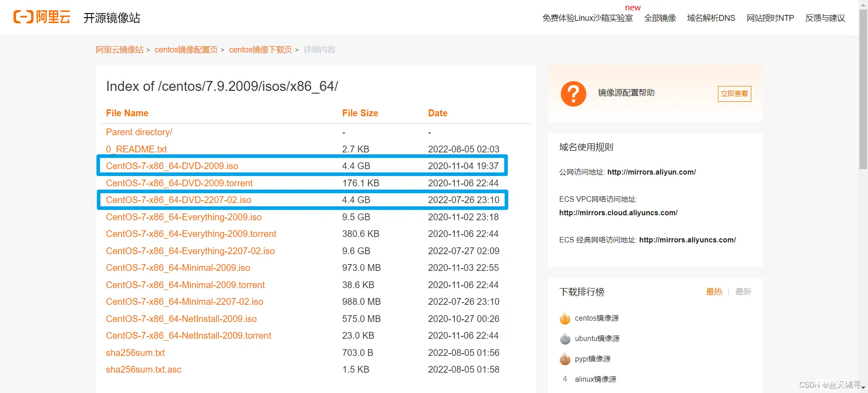Click the scrollbar down arrow
Screen dimensions: 868x393
pyautogui.click(x=863, y=388)
